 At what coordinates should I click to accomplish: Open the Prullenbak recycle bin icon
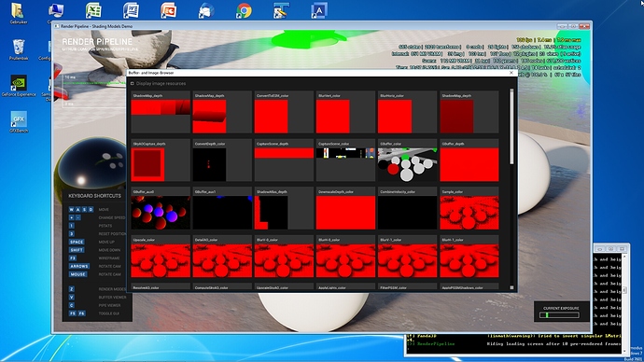19,49
